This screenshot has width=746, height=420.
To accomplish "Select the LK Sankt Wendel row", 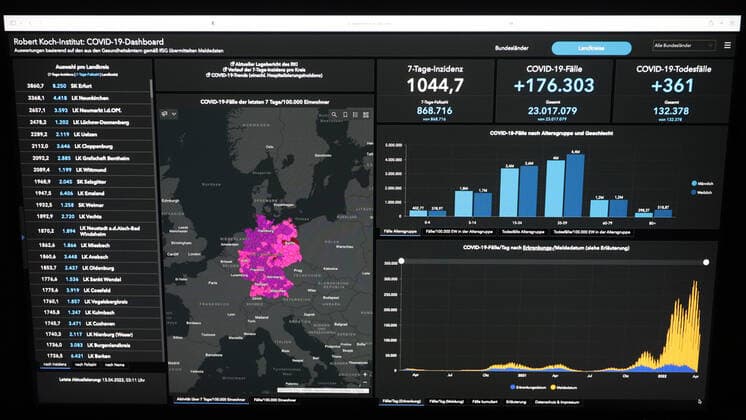I will (x=97, y=279).
